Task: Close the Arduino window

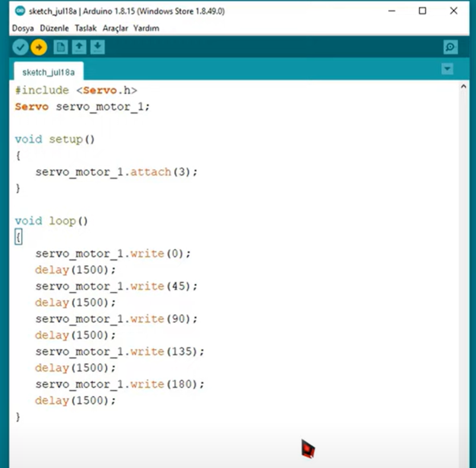Action: [454, 11]
